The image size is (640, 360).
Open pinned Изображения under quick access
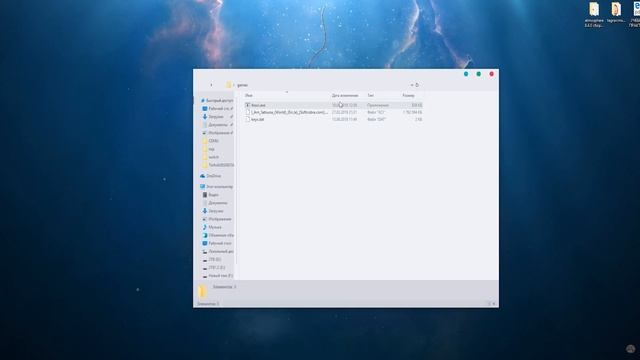(218, 133)
